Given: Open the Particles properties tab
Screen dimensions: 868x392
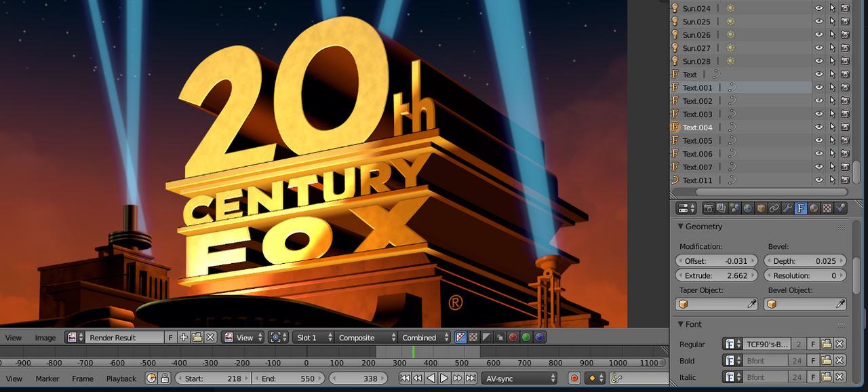Looking at the screenshot, I should [840, 208].
